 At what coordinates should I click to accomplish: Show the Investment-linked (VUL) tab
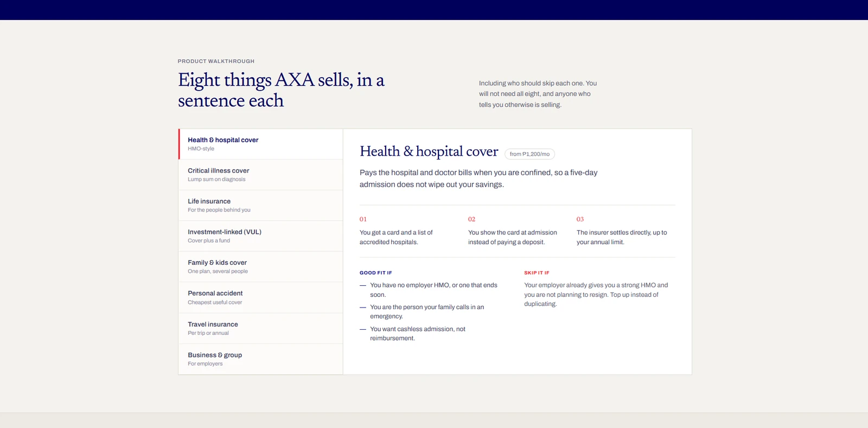[x=260, y=236]
